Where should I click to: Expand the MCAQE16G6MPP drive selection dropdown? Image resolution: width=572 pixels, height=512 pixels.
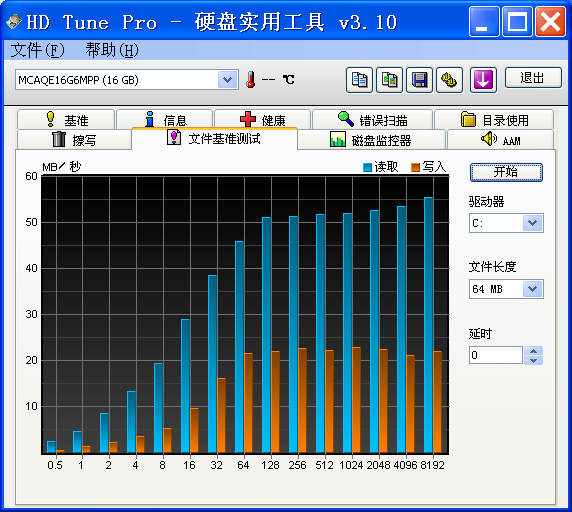(227, 79)
